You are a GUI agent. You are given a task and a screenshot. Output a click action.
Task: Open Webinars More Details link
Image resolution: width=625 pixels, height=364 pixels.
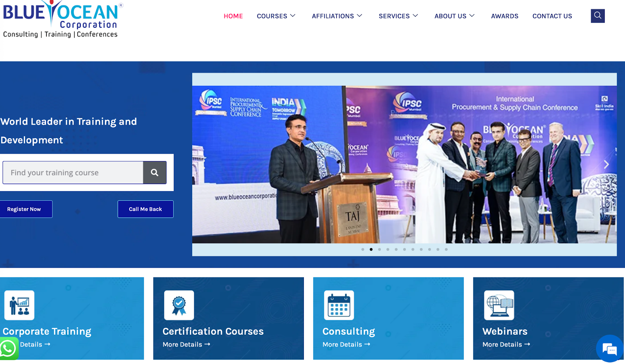[x=506, y=344]
